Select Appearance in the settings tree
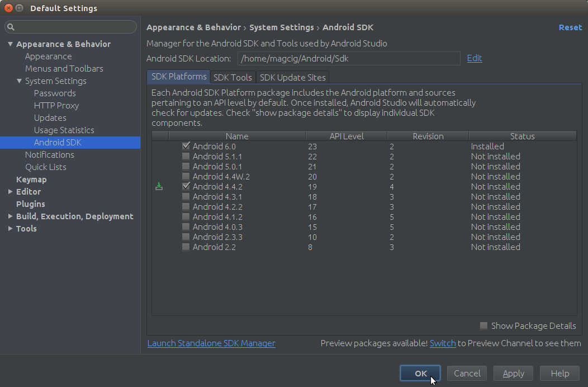Viewport: 588px width, 387px height. [49, 56]
